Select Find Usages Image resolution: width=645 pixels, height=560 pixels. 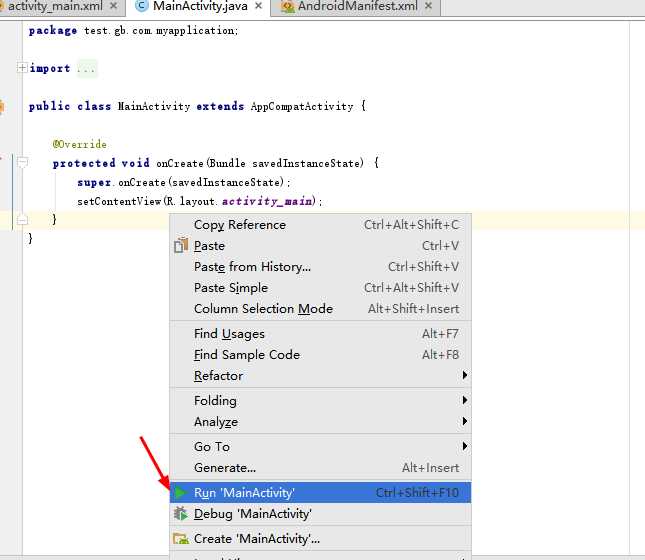point(320,334)
